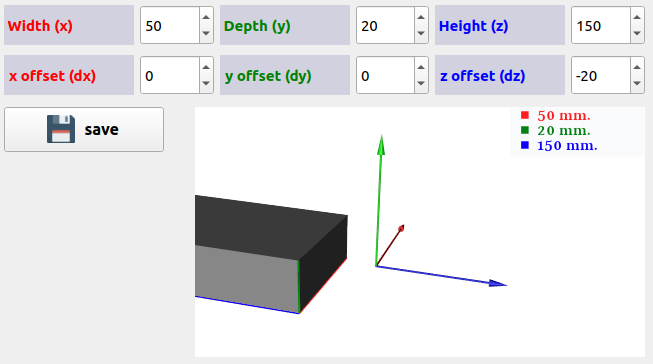Click the red axis arrow tip

click(x=401, y=228)
